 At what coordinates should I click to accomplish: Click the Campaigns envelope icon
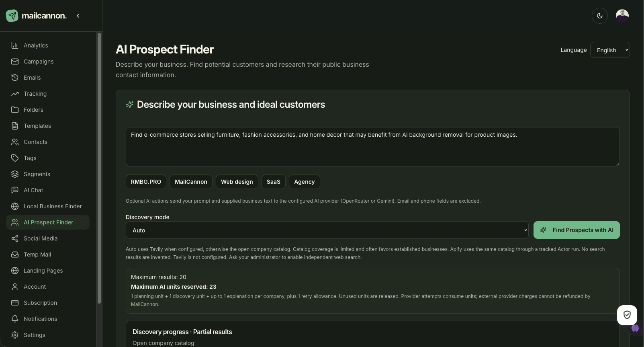click(15, 62)
